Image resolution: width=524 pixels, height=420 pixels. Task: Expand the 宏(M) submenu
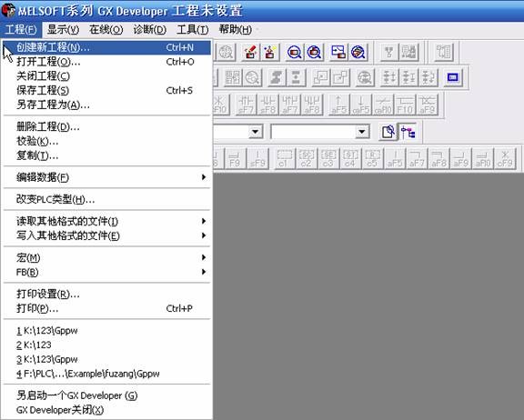coord(107,257)
